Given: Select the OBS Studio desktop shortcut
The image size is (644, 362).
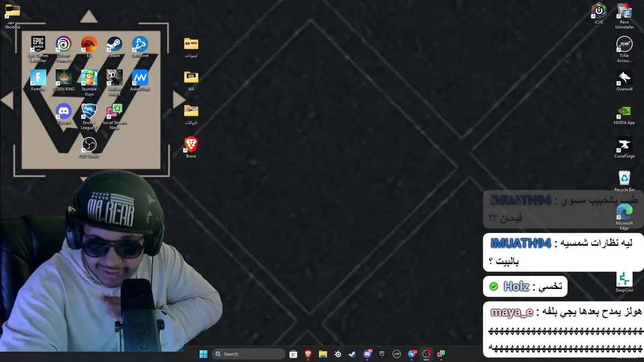Looking at the screenshot, I should [89, 148].
